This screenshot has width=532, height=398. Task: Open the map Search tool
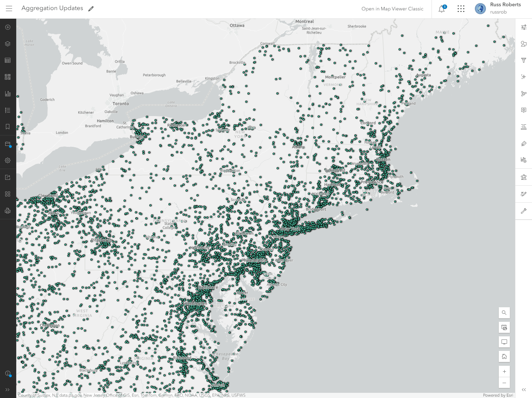[504, 313]
